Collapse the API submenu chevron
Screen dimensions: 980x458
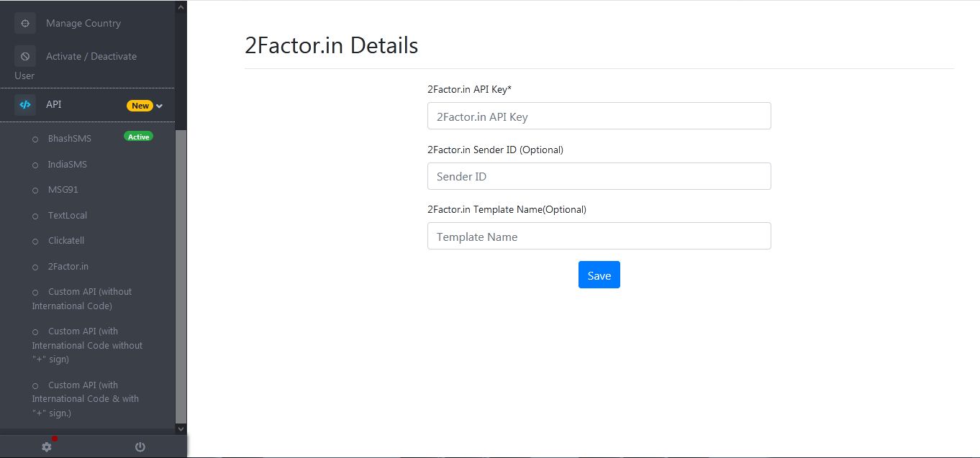[x=160, y=106]
